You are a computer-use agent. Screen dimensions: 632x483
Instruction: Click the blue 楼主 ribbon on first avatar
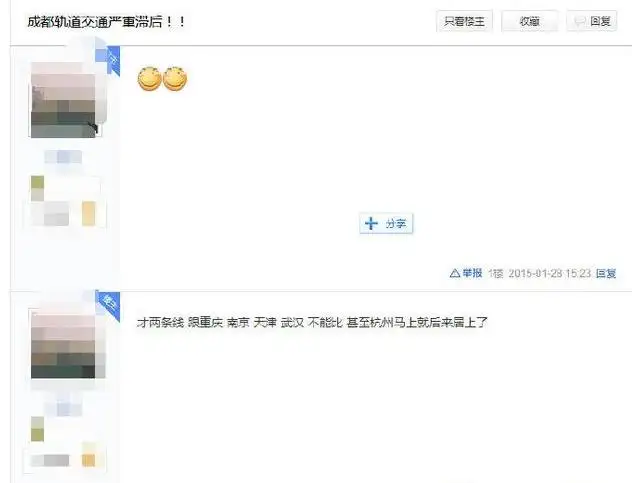click(110, 60)
